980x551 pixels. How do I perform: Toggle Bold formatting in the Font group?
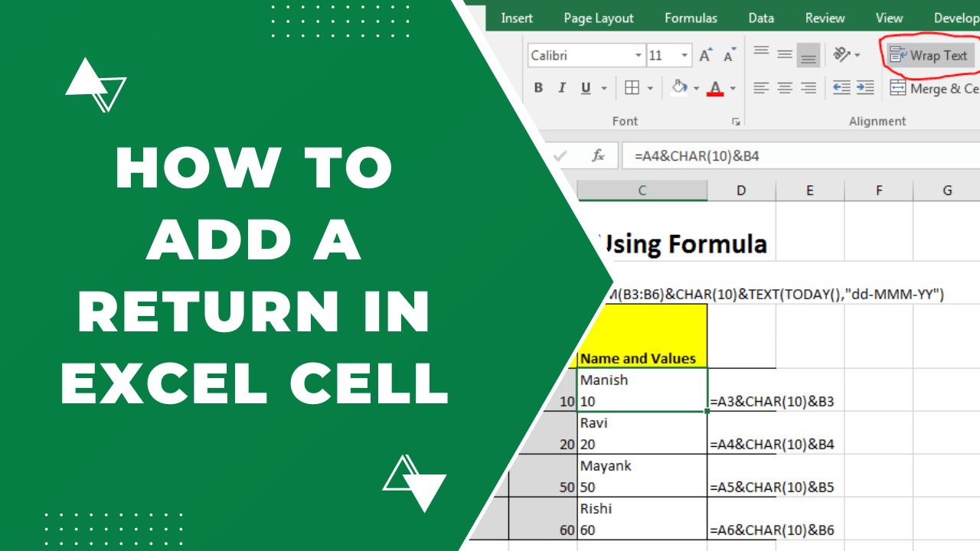(538, 87)
